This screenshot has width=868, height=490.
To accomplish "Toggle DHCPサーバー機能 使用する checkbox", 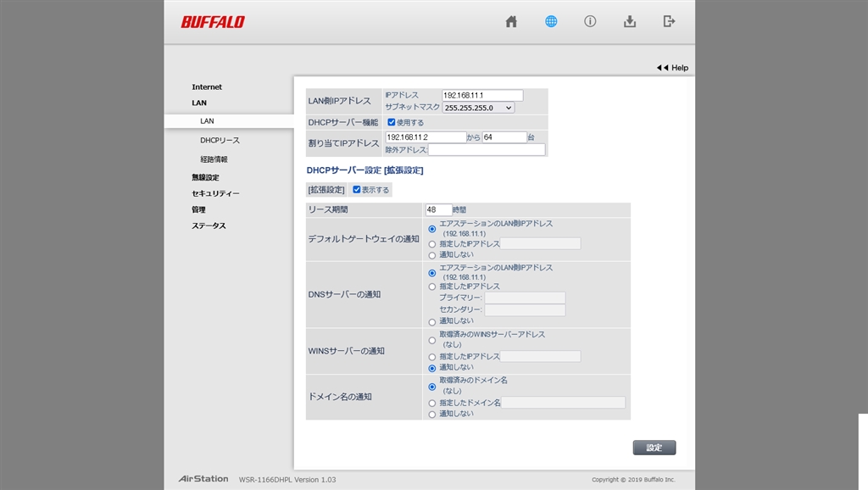I will [x=392, y=122].
